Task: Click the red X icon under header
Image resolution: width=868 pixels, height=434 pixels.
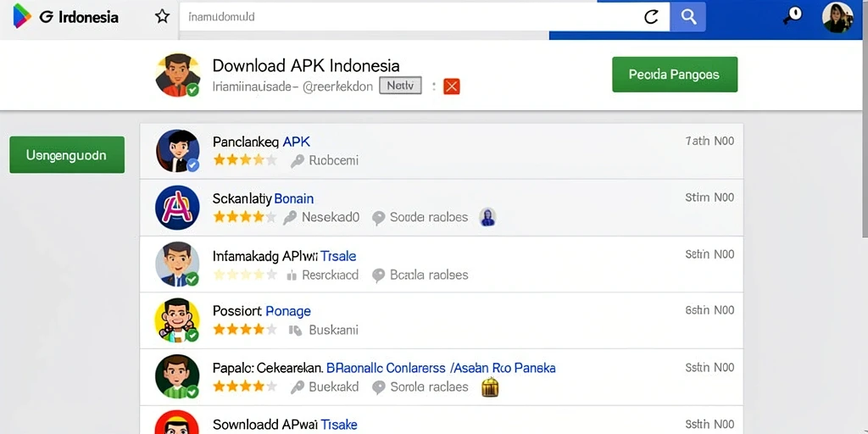Action: pyautogui.click(x=452, y=86)
